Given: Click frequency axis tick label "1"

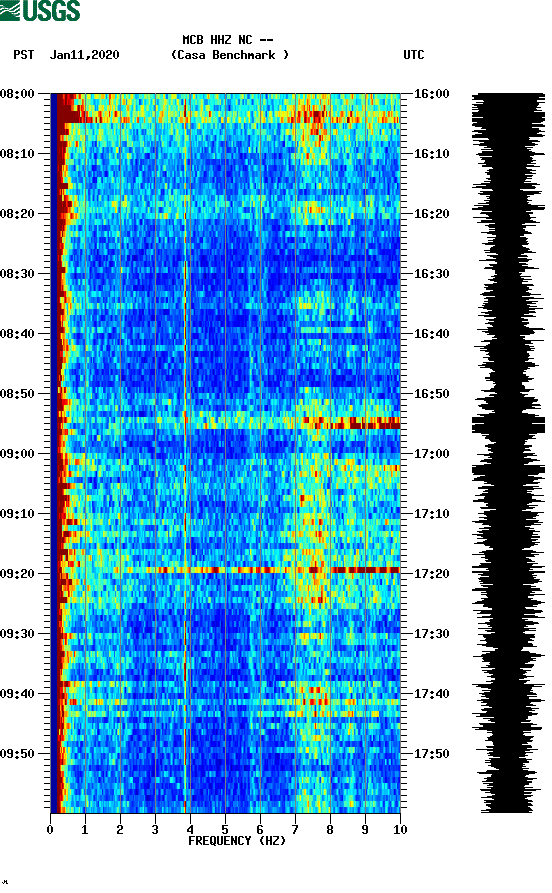Looking at the screenshot, I should (85, 830).
